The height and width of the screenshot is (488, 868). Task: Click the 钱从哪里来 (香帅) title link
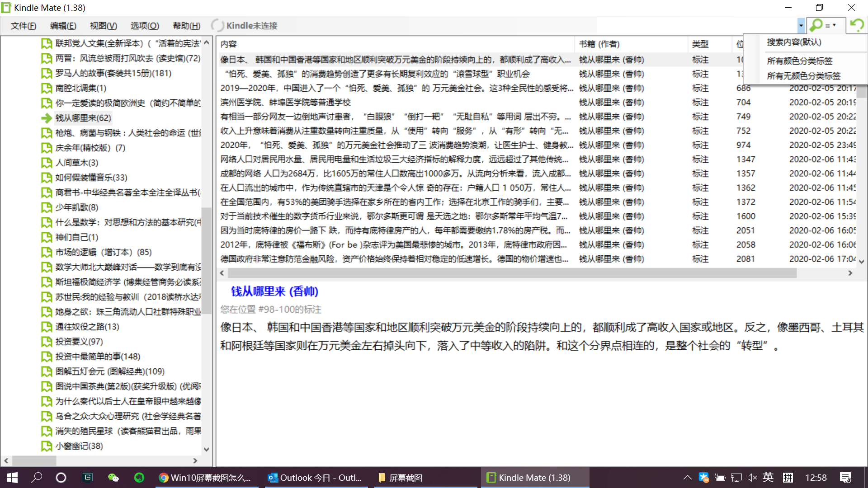point(274,291)
